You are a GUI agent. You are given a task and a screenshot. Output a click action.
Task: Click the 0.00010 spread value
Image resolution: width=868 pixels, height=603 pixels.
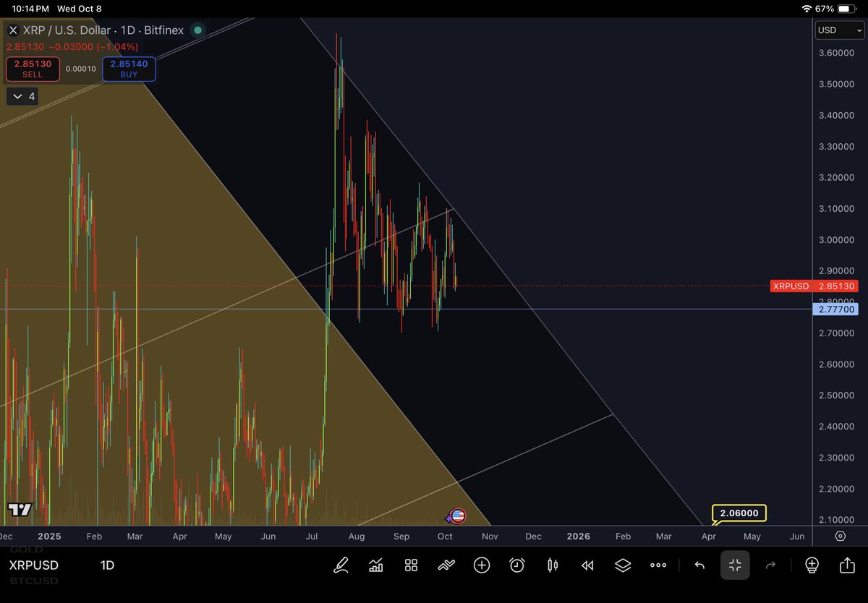point(80,69)
